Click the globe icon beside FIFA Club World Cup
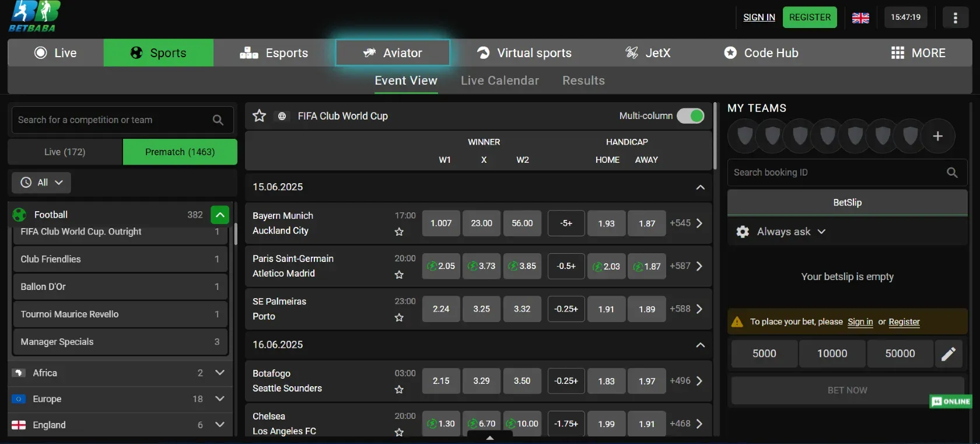 coord(282,116)
